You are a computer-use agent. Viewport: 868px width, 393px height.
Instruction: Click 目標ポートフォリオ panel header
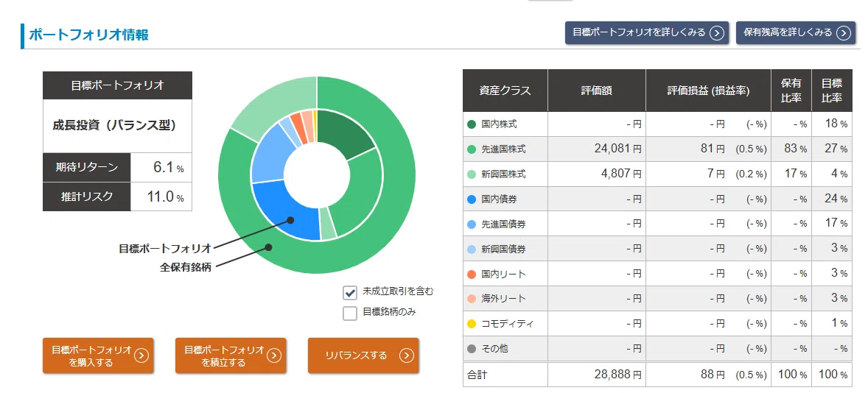[117, 85]
